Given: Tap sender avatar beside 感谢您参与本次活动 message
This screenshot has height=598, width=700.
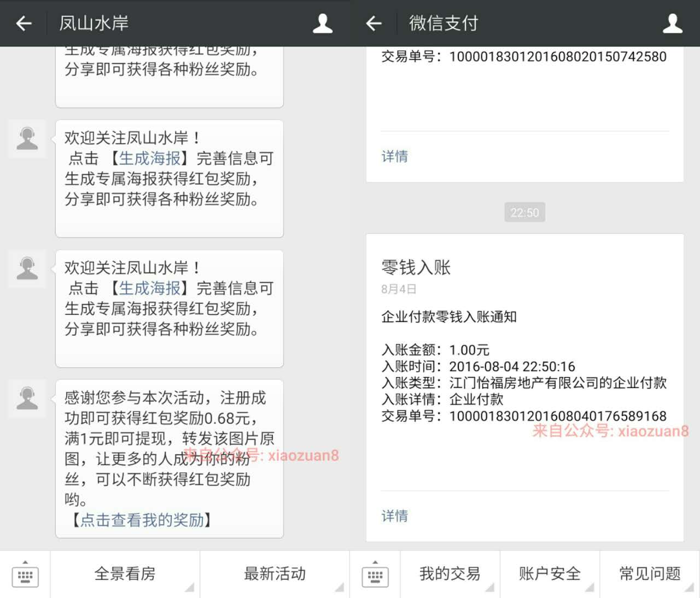Looking at the screenshot, I should click(x=27, y=398).
